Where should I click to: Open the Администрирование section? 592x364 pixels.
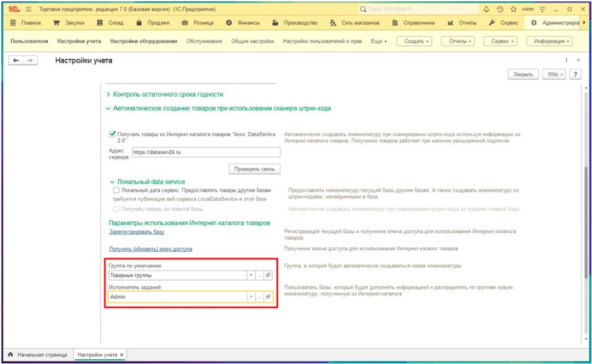tap(555, 22)
